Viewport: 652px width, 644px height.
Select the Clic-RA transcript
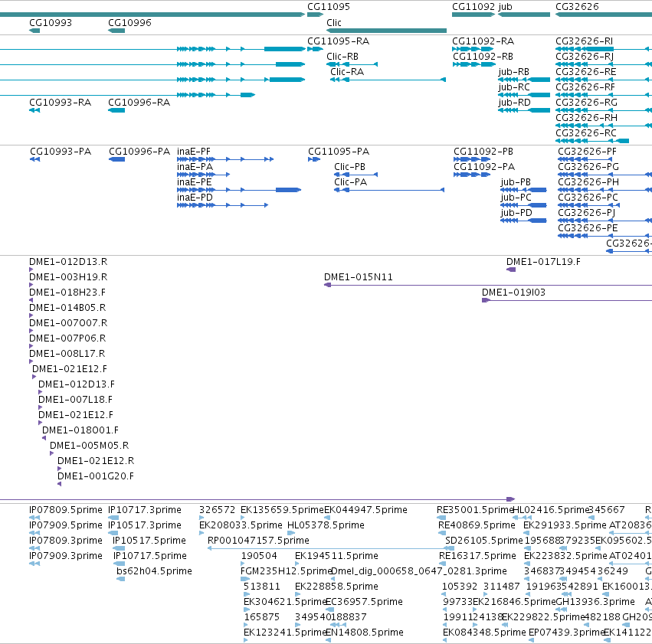click(388, 80)
